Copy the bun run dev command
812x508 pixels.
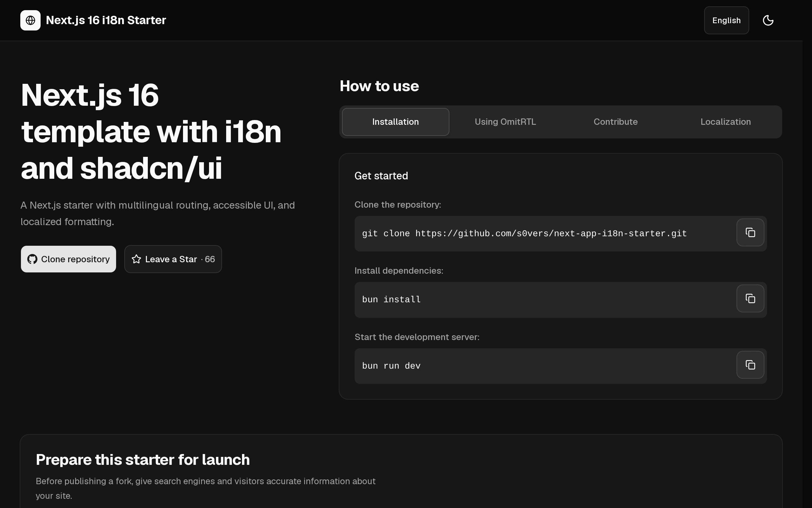coord(750,365)
